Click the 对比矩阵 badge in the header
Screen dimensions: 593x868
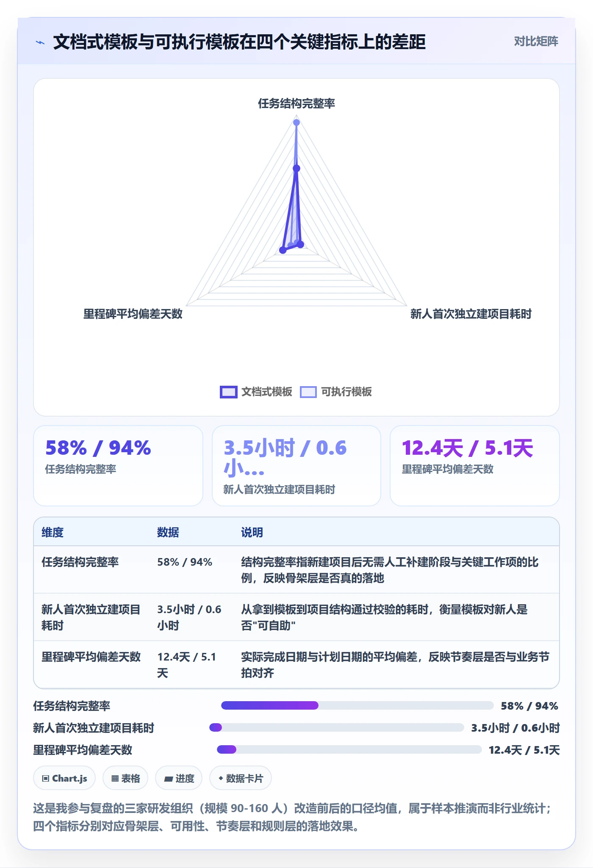536,41
